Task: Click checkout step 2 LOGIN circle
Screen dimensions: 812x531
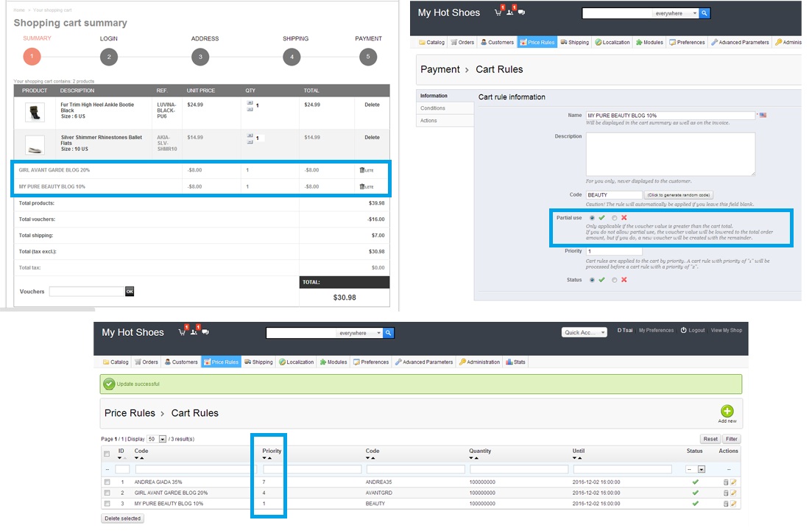Action: click(x=109, y=57)
